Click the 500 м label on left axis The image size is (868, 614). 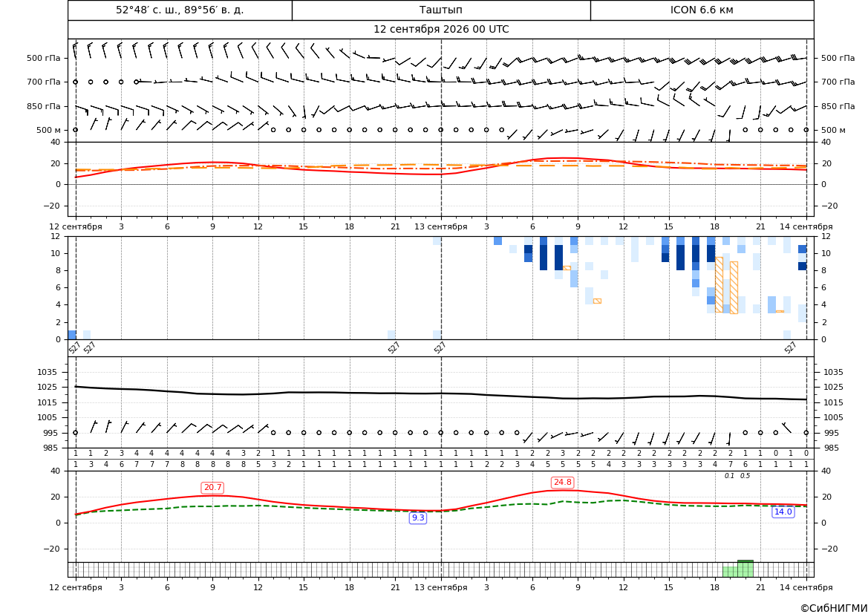coord(49,130)
